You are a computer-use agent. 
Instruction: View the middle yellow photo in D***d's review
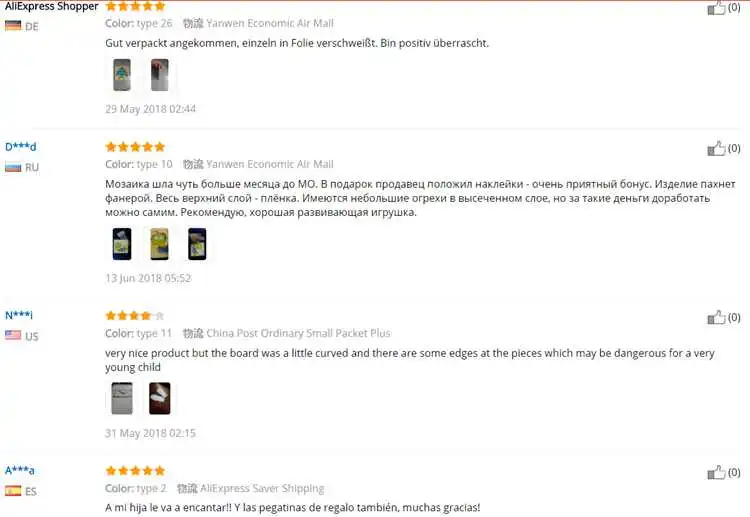pyautogui.click(x=160, y=244)
